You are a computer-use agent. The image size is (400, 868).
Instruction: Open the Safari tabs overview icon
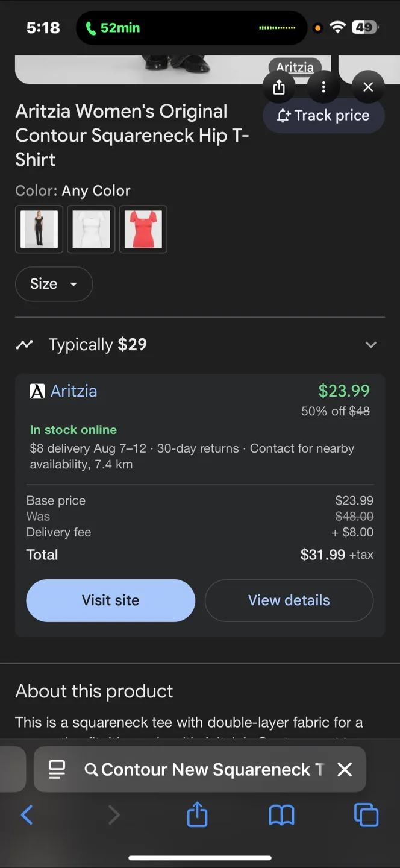pos(366,816)
